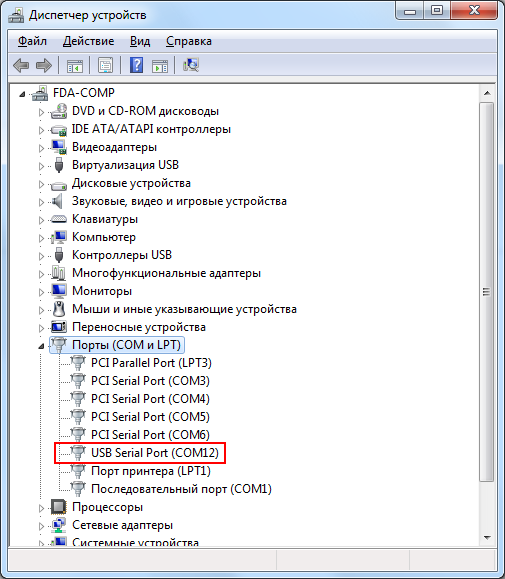Screen dimensions: 505x579
Task: Click the blue Help question-mark icon
Action: [136, 65]
